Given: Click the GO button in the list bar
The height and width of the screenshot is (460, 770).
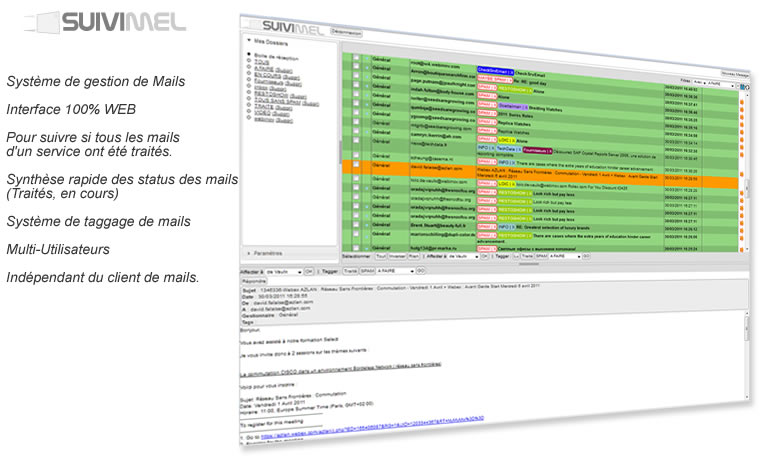Looking at the screenshot, I should pos(586,256).
